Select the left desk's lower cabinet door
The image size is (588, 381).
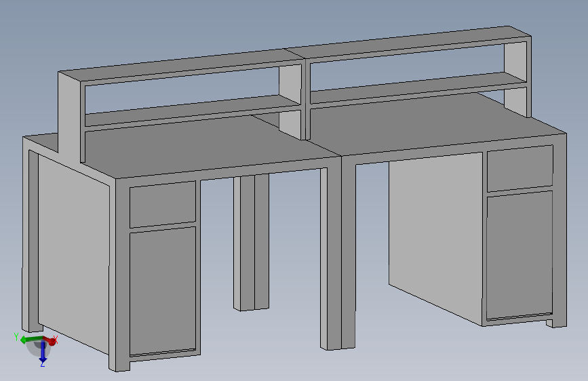coord(163,291)
